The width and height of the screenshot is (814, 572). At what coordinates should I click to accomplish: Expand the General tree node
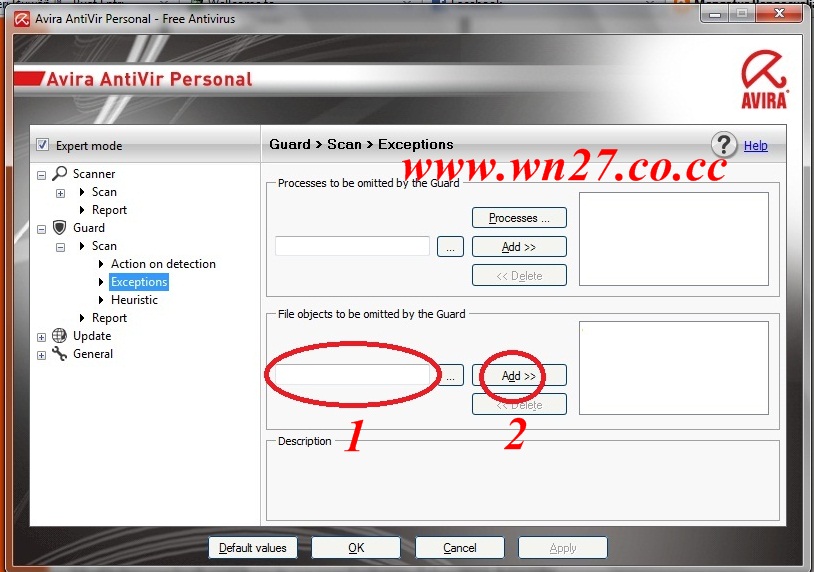click(42, 356)
